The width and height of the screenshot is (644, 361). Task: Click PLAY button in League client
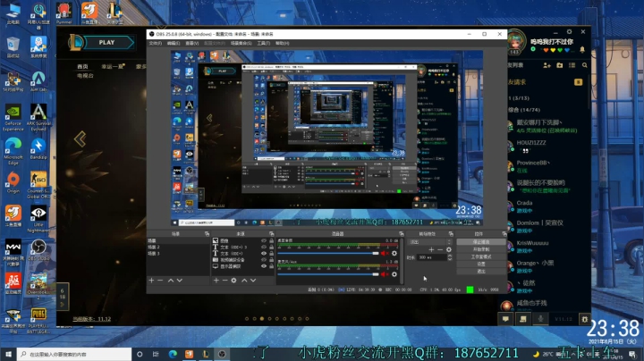click(x=106, y=42)
